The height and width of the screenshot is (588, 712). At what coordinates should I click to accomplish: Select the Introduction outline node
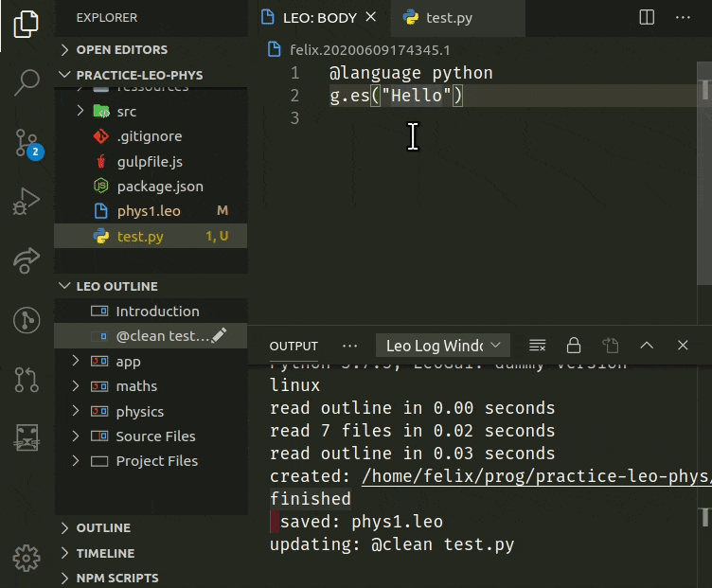coord(151,311)
